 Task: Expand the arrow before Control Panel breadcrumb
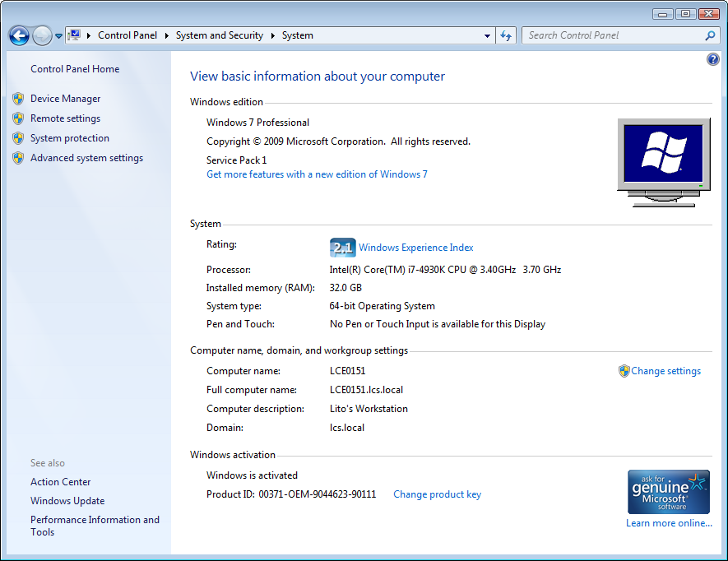coord(88,35)
